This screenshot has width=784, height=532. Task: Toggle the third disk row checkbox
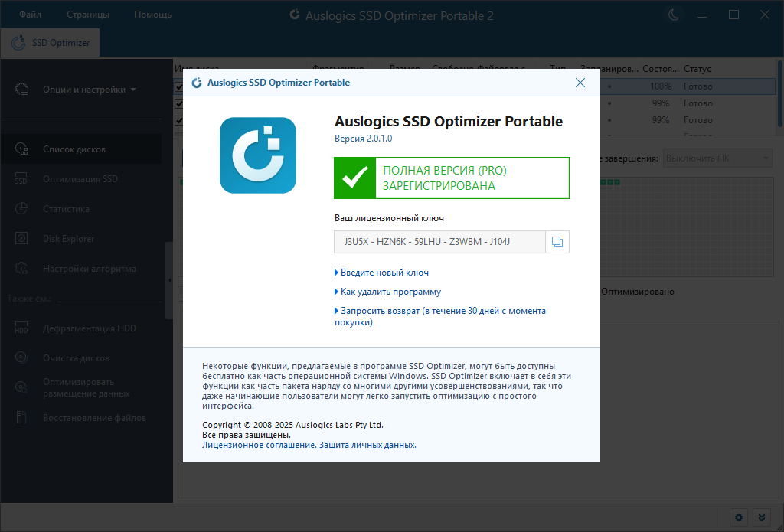[178, 120]
